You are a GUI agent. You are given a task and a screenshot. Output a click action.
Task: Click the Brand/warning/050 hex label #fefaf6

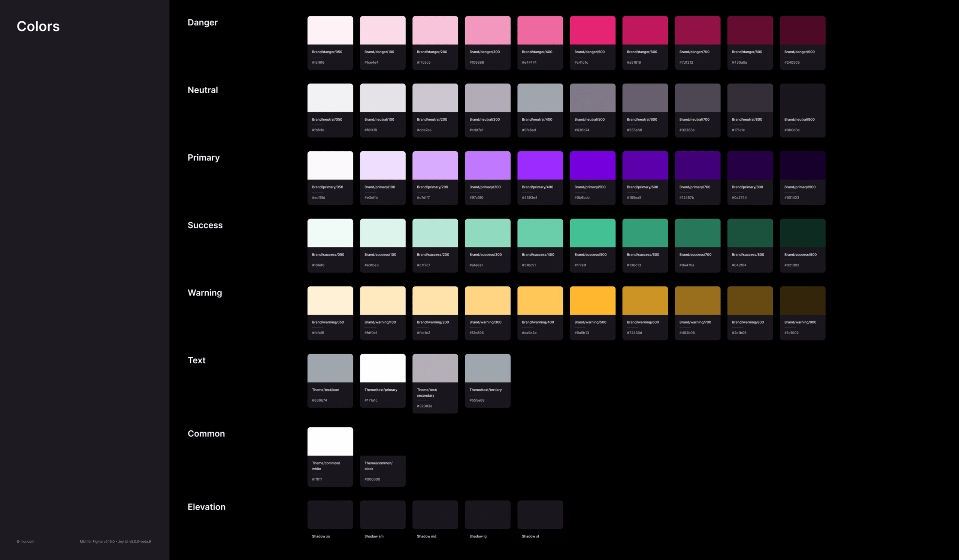click(x=318, y=333)
